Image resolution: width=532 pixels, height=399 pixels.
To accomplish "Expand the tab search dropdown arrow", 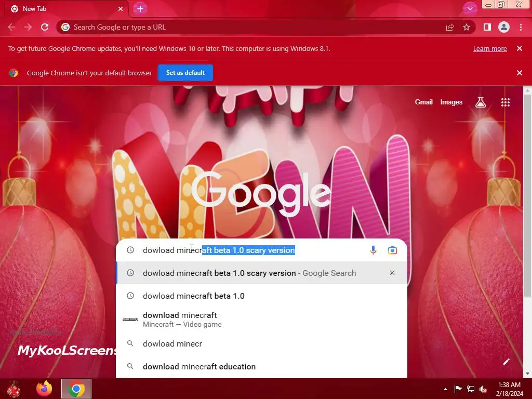I will (x=470, y=9).
